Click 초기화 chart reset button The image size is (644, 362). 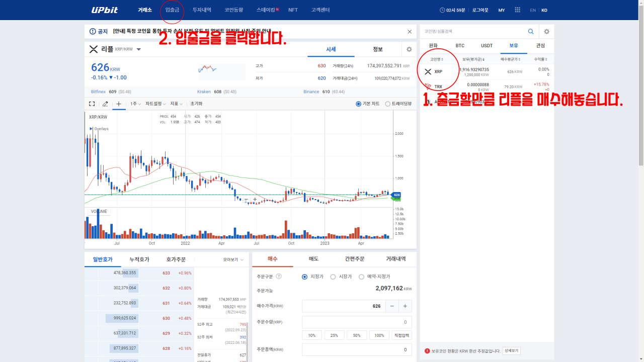pos(196,104)
